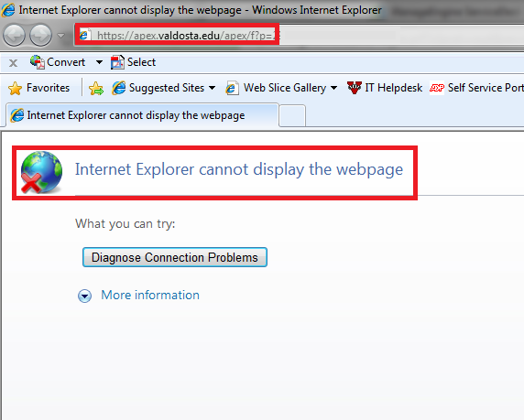Expand the Suggested Sites dropdown arrow
The width and height of the screenshot is (524, 420).
[212, 88]
